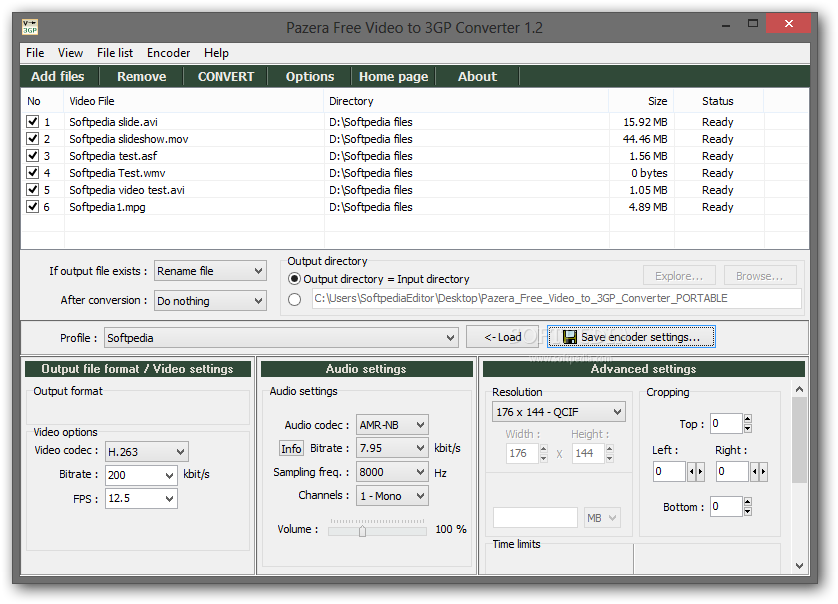Open Video codec dropdown H.263

(x=146, y=452)
